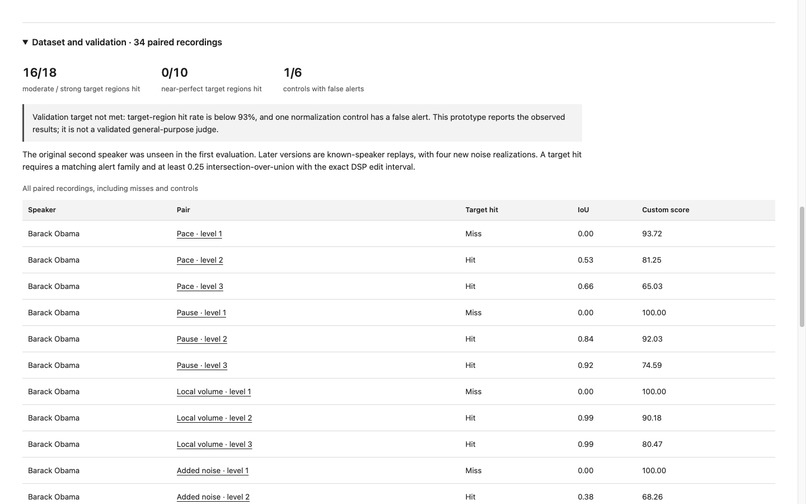Open the Local volume - level 2 link

(214, 418)
